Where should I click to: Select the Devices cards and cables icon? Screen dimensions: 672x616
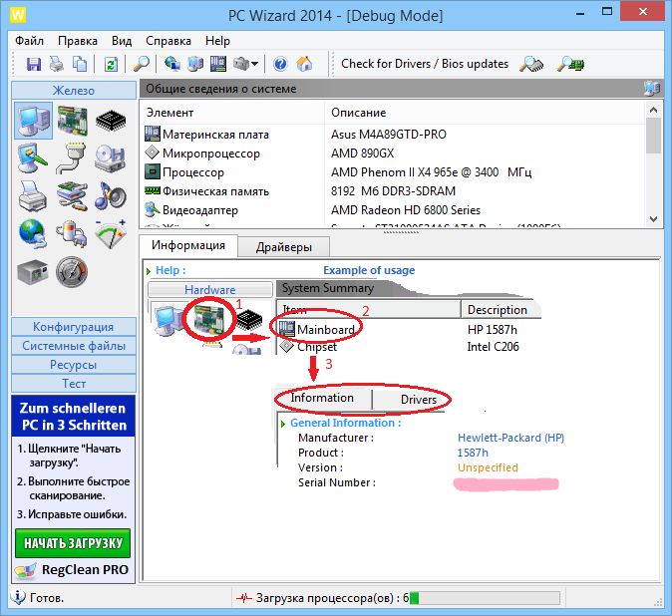point(72,196)
